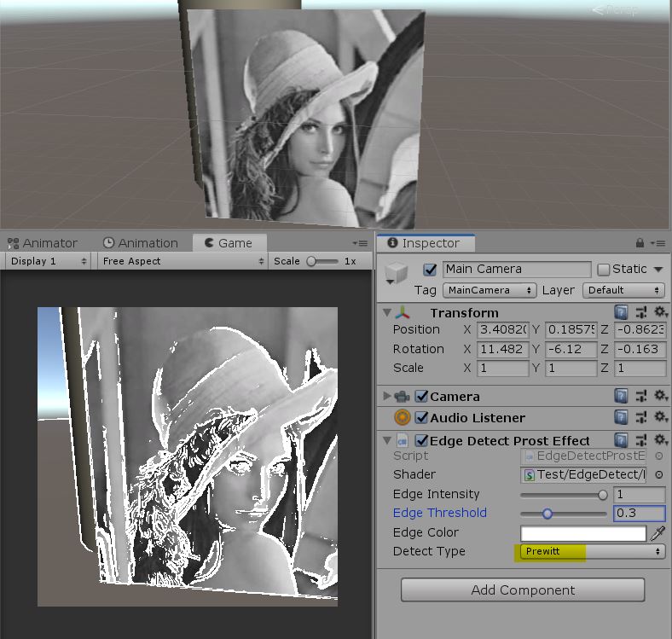Switch to the Animation tab

click(x=140, y=243)
